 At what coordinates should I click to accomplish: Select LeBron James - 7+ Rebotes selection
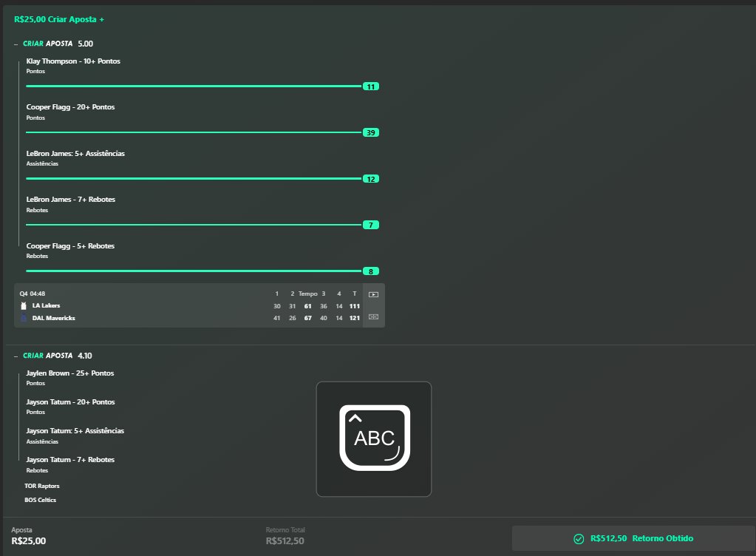[71, 200]
